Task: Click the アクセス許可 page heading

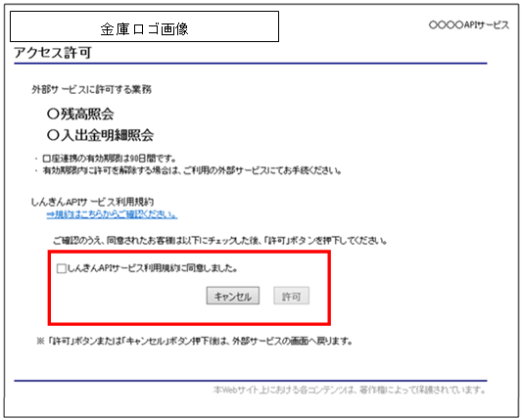Action: point(53,53)
